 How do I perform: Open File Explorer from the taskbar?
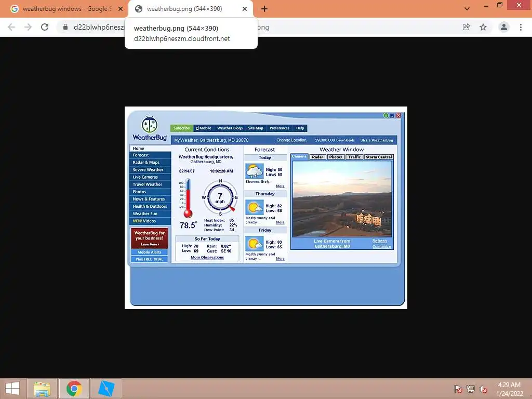click(42, 389)
